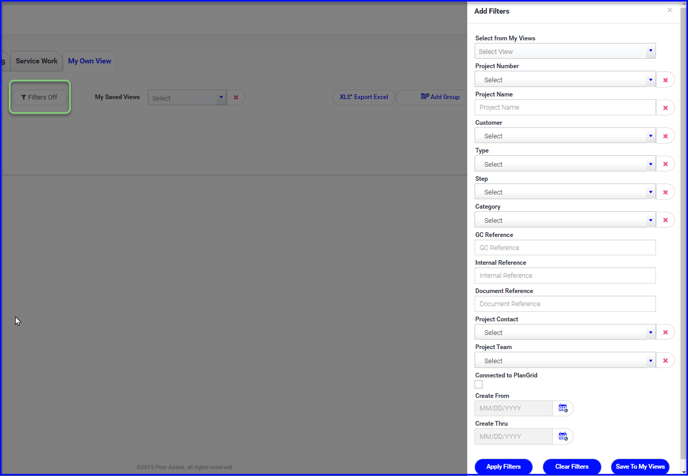Clear the Project Contact filter with red X
The width and height of the screenshot is (688, 476).
coord(665,333)
